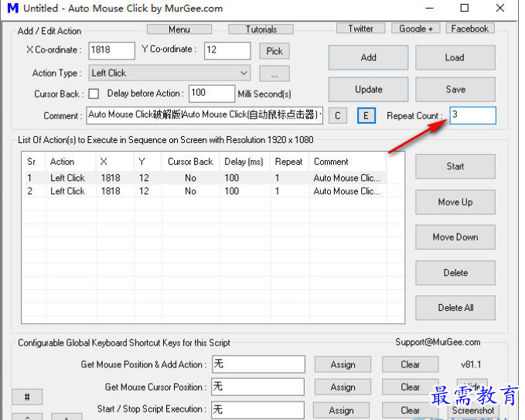
Task: Select action row 2 Left Click
Action: pos(206,191)
